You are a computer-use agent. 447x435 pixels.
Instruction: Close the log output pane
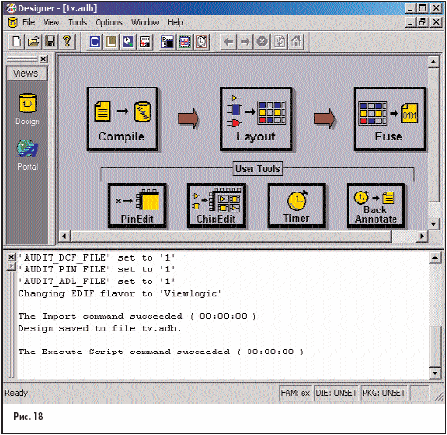[11, 257]
